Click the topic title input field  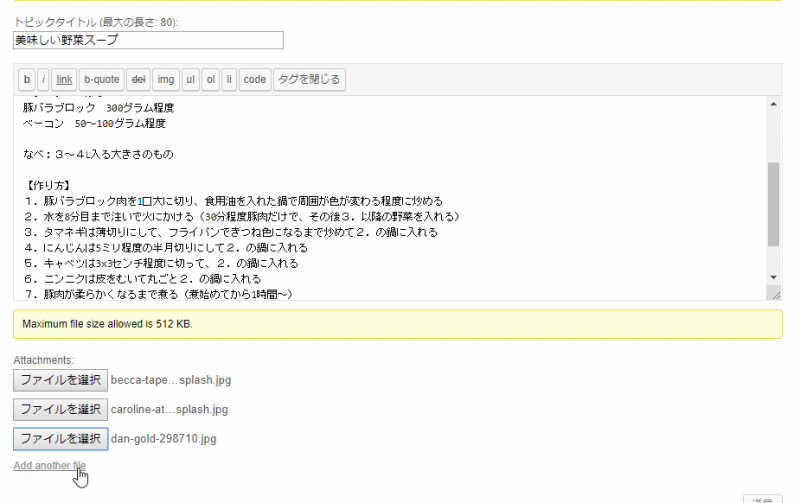pyautogui.click(x=148, y=40)
